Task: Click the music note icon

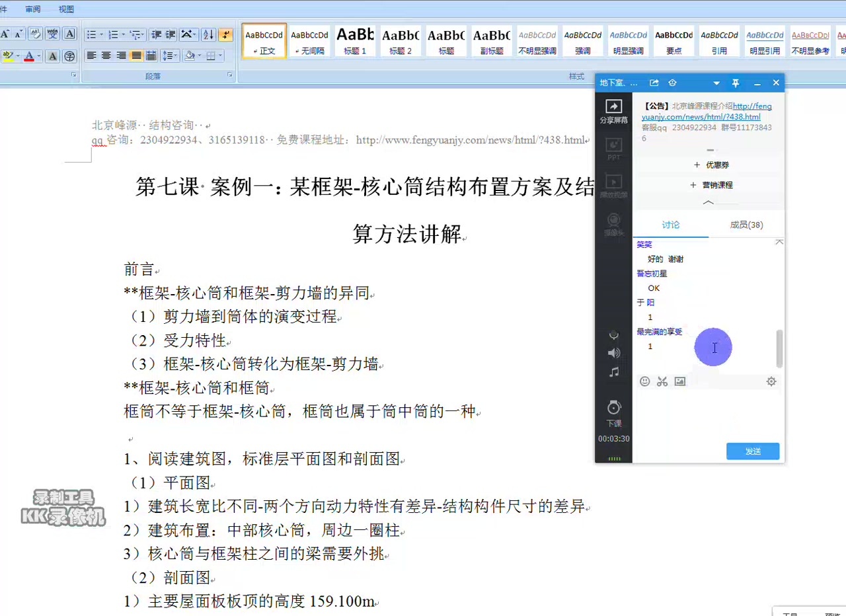Action: click(x=614, y=372)
